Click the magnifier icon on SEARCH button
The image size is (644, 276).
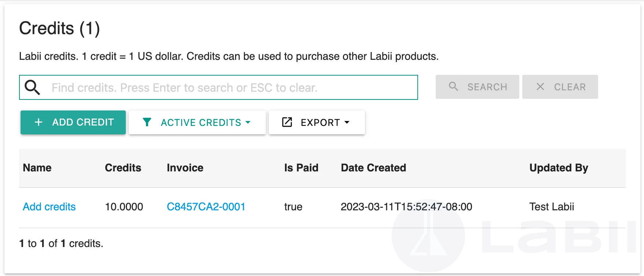tap(453, 86)
